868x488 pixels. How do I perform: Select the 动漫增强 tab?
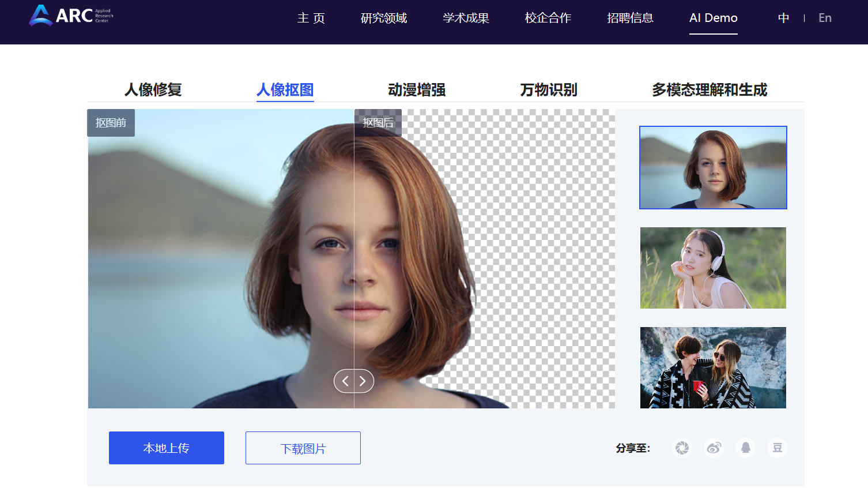(x=417, y=90)
